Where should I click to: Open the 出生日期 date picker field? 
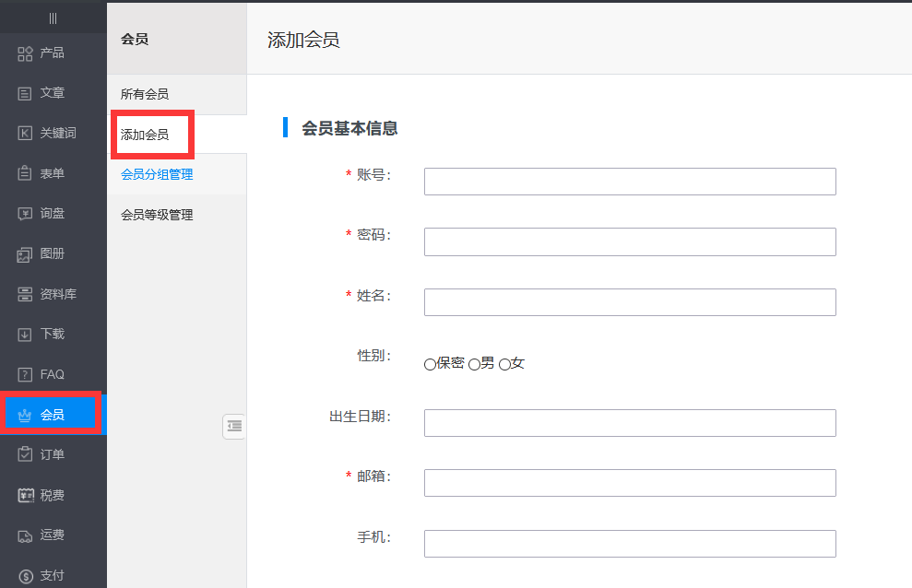click(x=630, y=423)
